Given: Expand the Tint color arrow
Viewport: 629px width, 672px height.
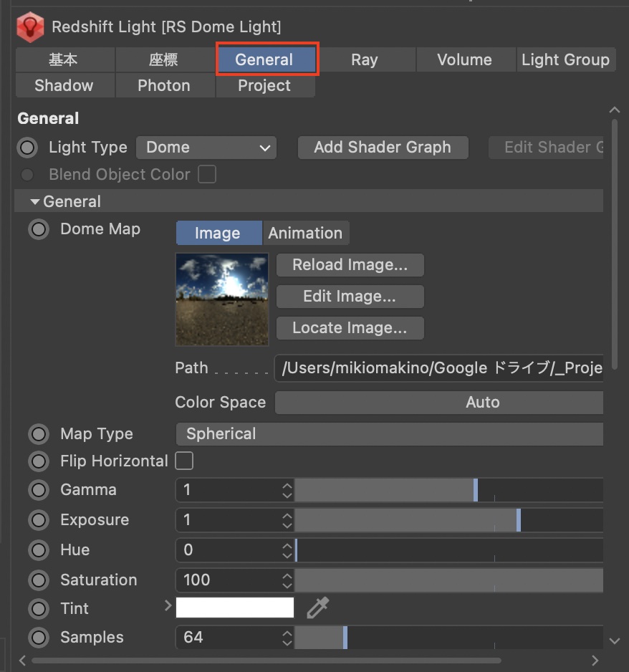Looking at the screenshot, I should click(x=168, y=606).
